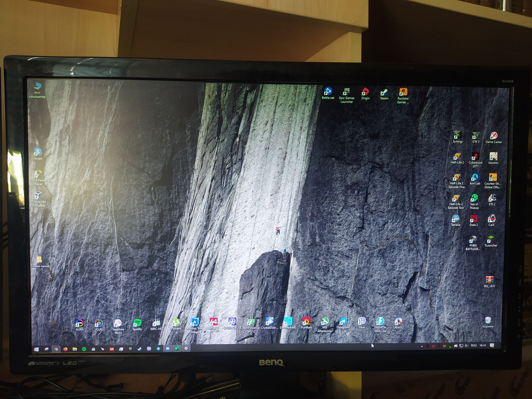Select the DiskMark64S desktop icon
This screenshot has width=532, height=399.
(x=288, y=323)
